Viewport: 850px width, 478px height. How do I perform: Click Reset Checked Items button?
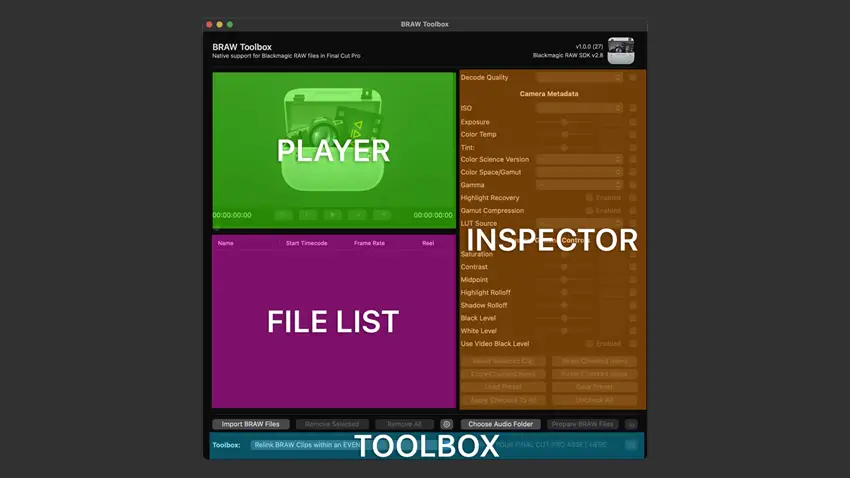594,361
